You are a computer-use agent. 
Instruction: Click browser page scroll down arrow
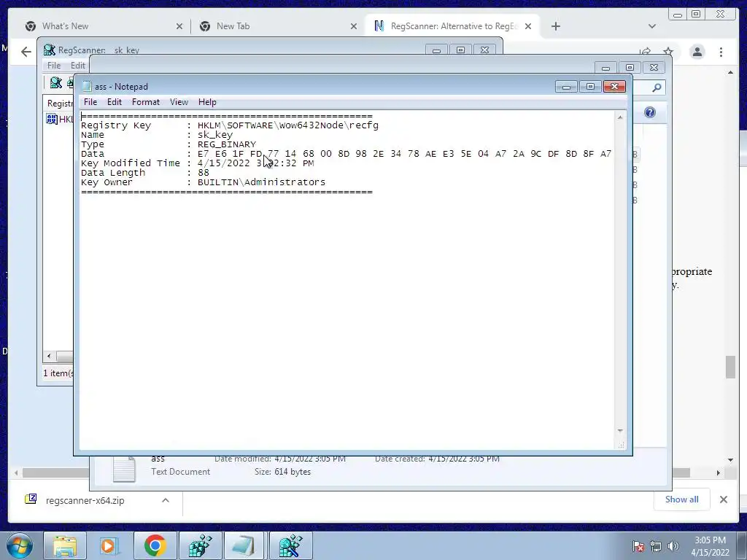730,460
